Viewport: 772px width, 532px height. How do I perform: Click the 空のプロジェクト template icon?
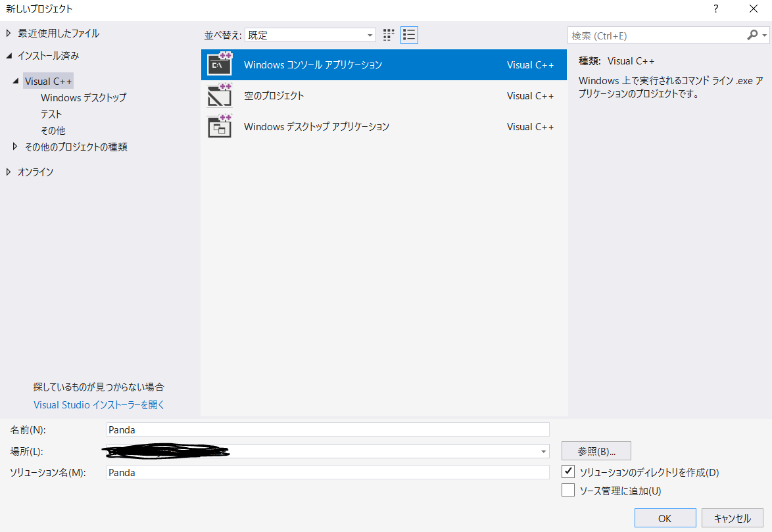pyautogui.click(x=220, y=95)
